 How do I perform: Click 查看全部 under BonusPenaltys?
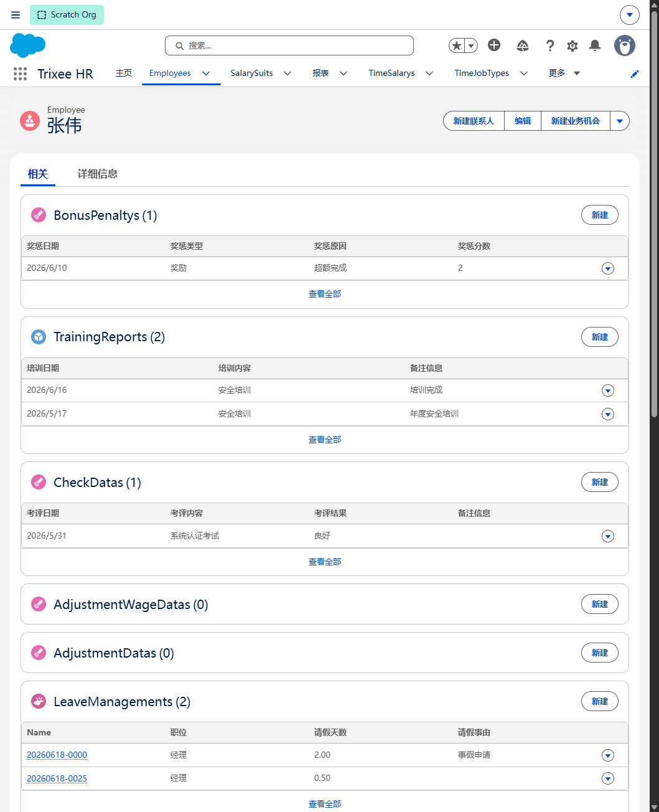325,294
